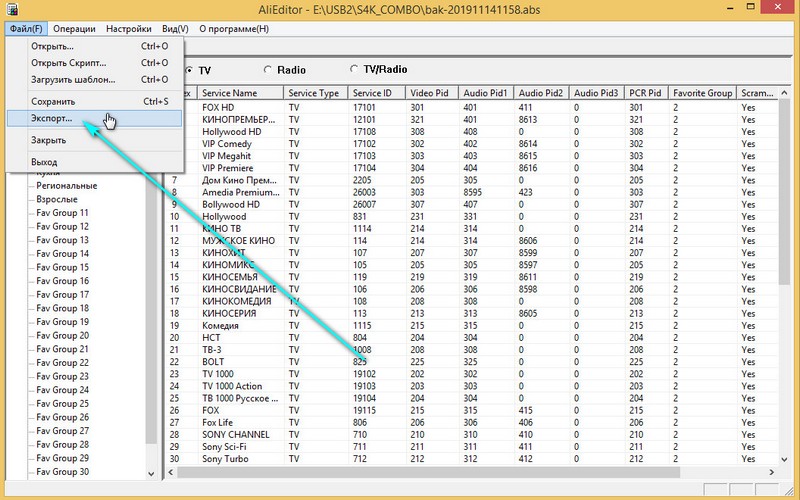Select the Sony Turbo channel row

pyautogui.click(x=472, y=459)
